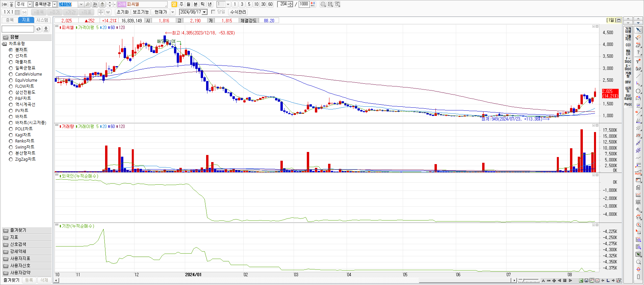This screenshot has width=644, height=285.
Task: Click the 초기화 reset button
Action: click(123, 12)
